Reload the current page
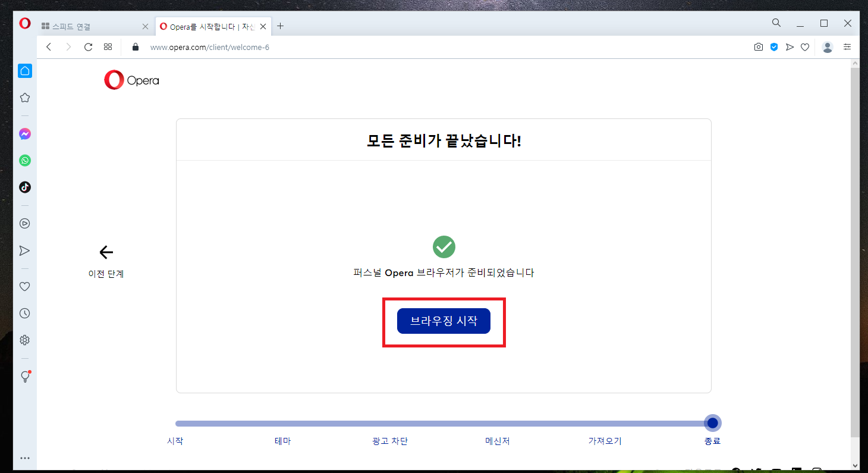This screenshot has width=868, height=473. [88, 47]
